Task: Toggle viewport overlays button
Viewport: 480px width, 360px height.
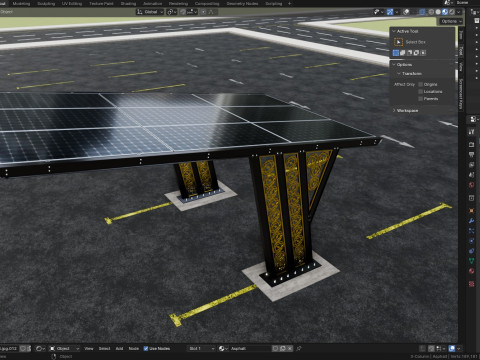Action: [x=406, y=12]
